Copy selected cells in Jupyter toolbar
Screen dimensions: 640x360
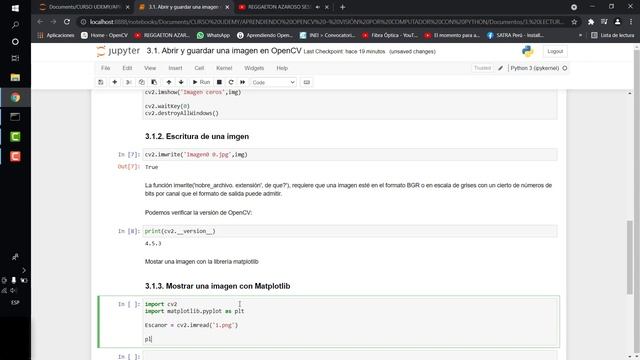(141, 82)
